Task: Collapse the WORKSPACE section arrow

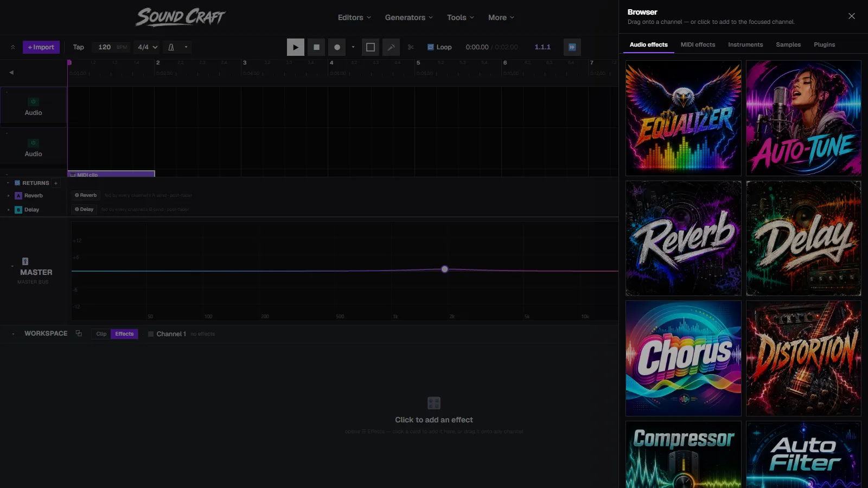Action: coord(13,334)
